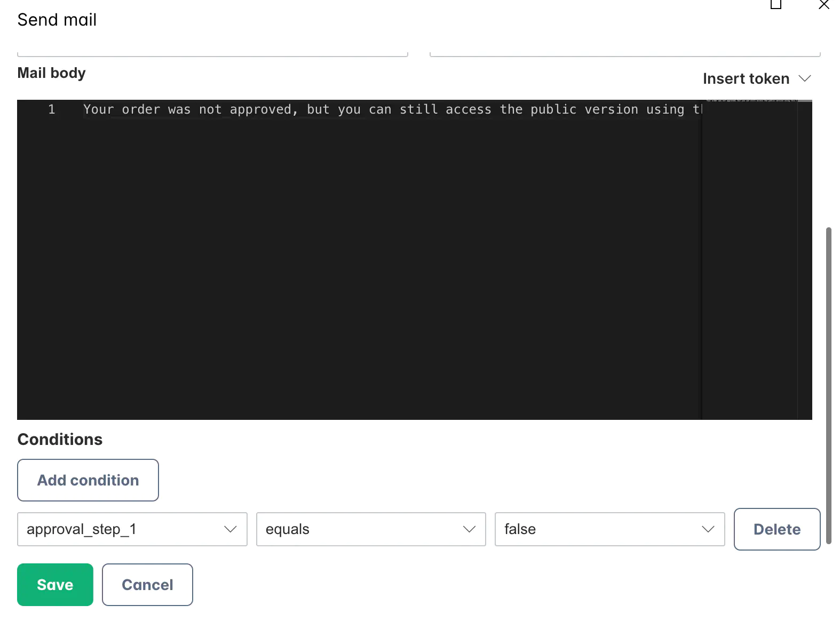The image size is (840, 621).
Task: Open the Insert token dropdown
Action: coord(757,79)
